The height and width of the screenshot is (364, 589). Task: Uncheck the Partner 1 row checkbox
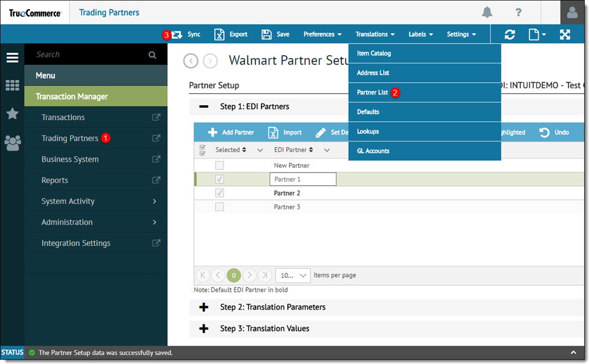coord(219,179)
